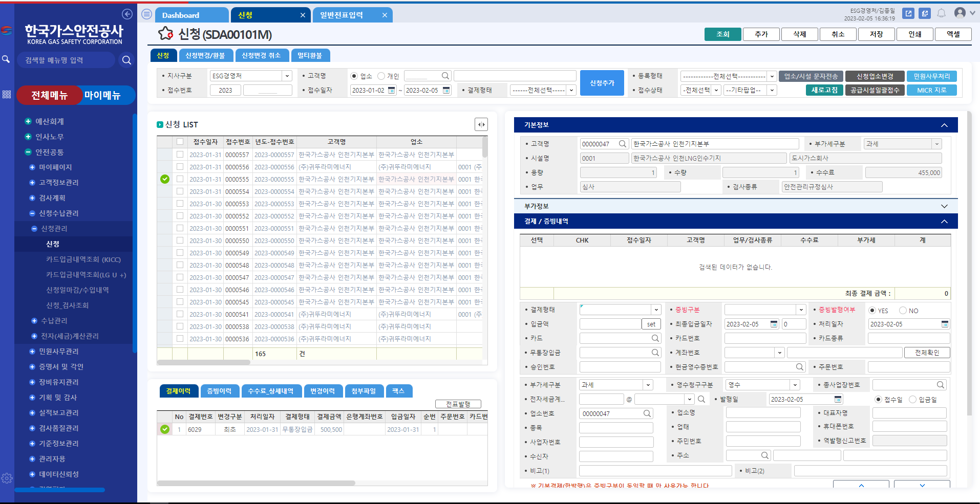Select the 개인 radio button
This screenshot has height=504, width=980.
click(381, 76)
